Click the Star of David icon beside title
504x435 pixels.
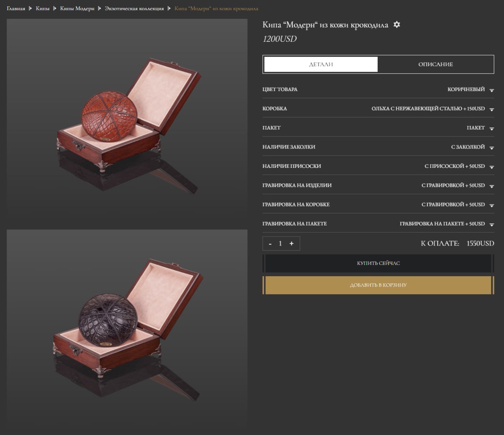[397, 25]
